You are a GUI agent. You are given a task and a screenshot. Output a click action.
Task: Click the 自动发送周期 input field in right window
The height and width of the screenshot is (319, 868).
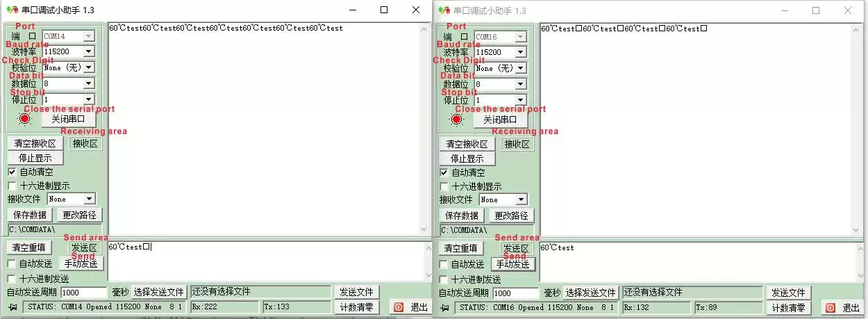coord(515,293)
